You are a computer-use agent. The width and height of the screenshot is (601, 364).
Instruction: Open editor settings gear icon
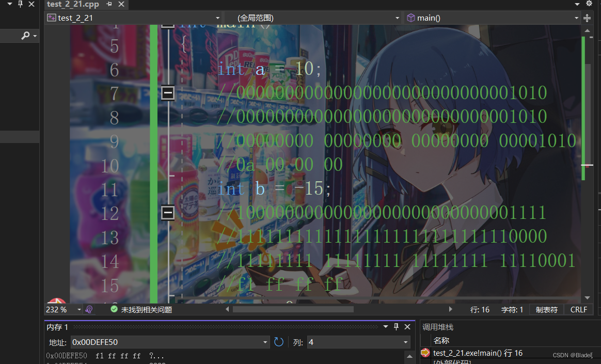pos(589,4)
